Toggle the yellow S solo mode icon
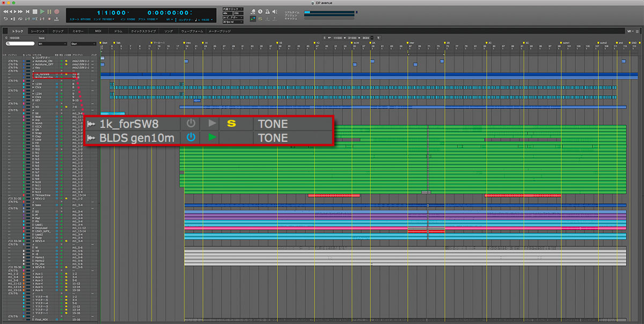The image size is (644, 324). (x=260, y=19)
